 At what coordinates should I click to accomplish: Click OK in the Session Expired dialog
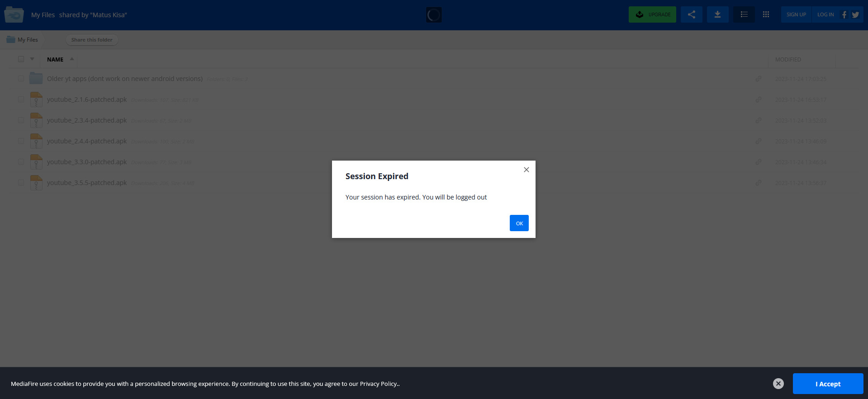[x=519, y=223]
